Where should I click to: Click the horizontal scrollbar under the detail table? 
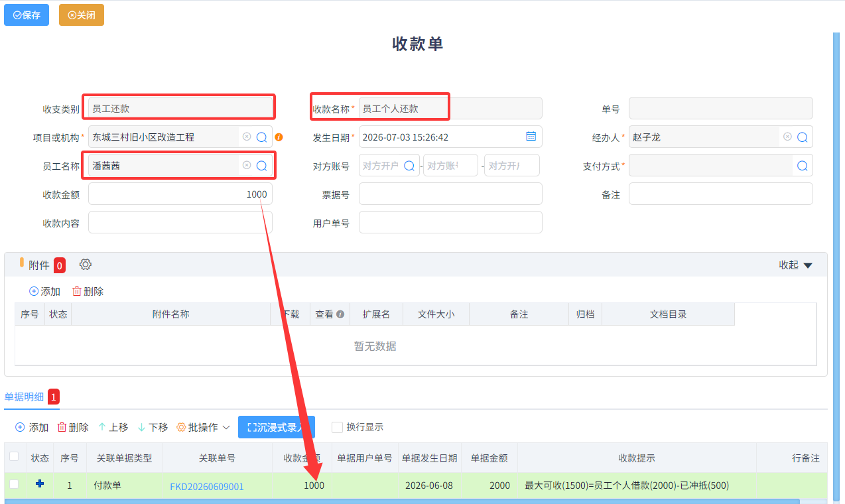tap(402, 501)
